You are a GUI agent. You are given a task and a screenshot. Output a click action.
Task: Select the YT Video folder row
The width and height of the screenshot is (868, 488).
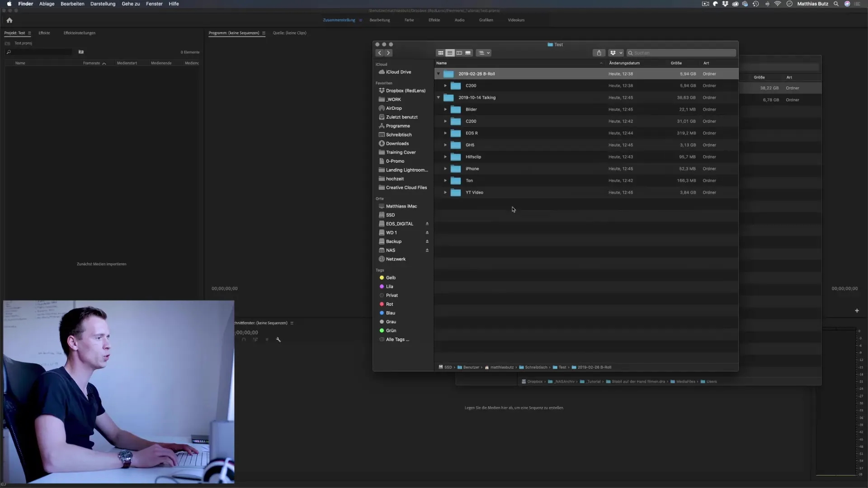click(x=586, y=192)
